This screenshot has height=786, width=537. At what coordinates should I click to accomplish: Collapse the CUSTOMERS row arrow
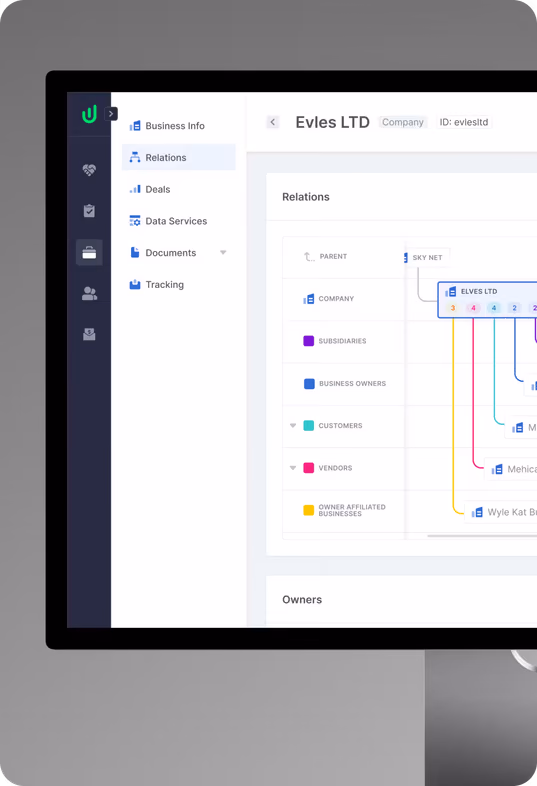(293, 426)
